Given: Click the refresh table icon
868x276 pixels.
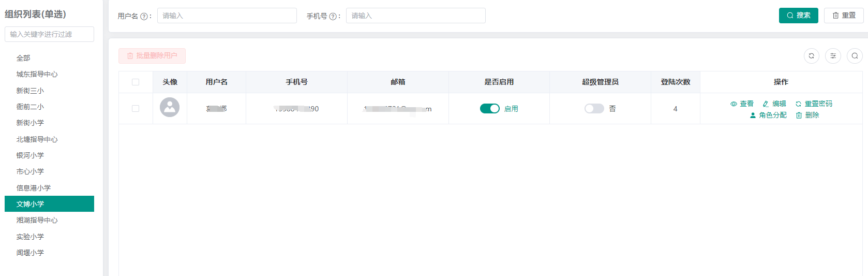Looking at the screenshot, I should click(x=811, y=56).
